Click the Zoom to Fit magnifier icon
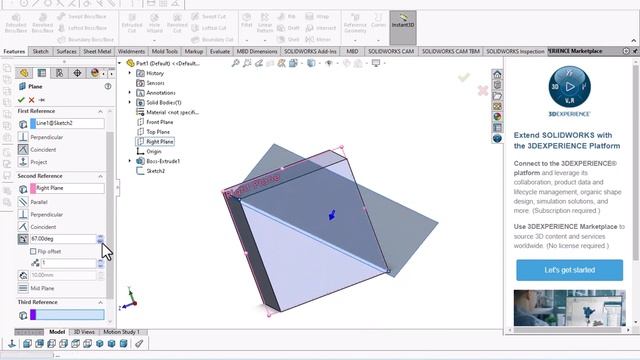 (236, 63)
